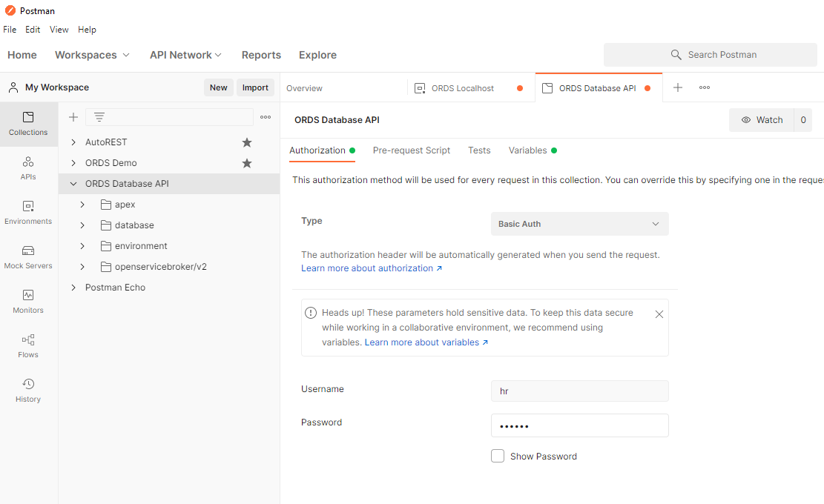Viewport: 824px width, 504px height.
Task: Open the File menu
Action: (x=10, y=30)
